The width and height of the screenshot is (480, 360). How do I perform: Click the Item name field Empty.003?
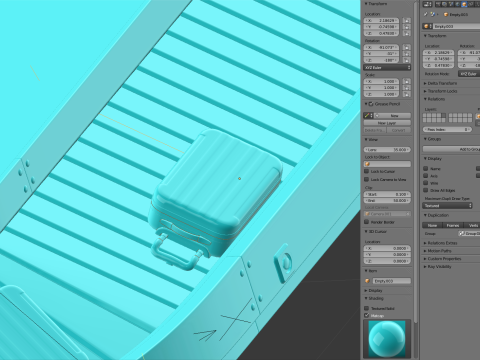click(391, 281)
